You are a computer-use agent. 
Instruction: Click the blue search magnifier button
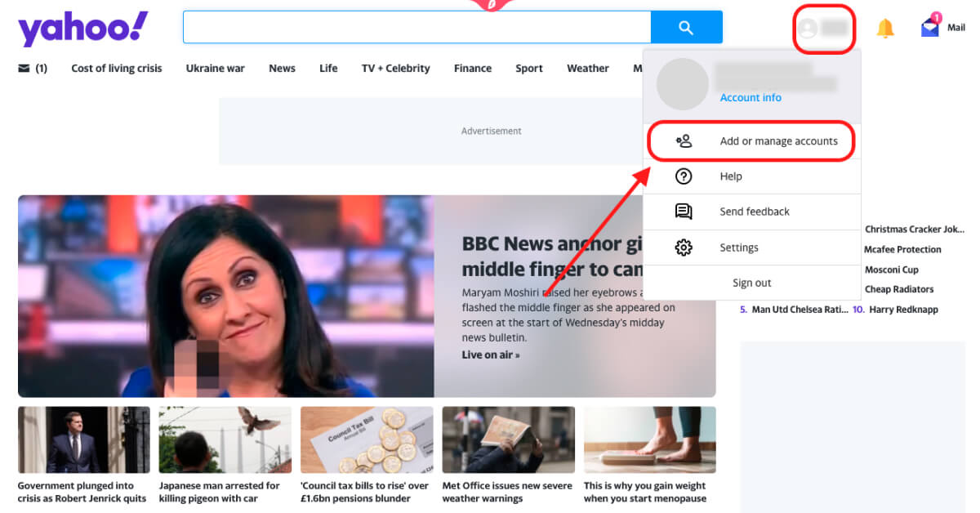point(686,27)
